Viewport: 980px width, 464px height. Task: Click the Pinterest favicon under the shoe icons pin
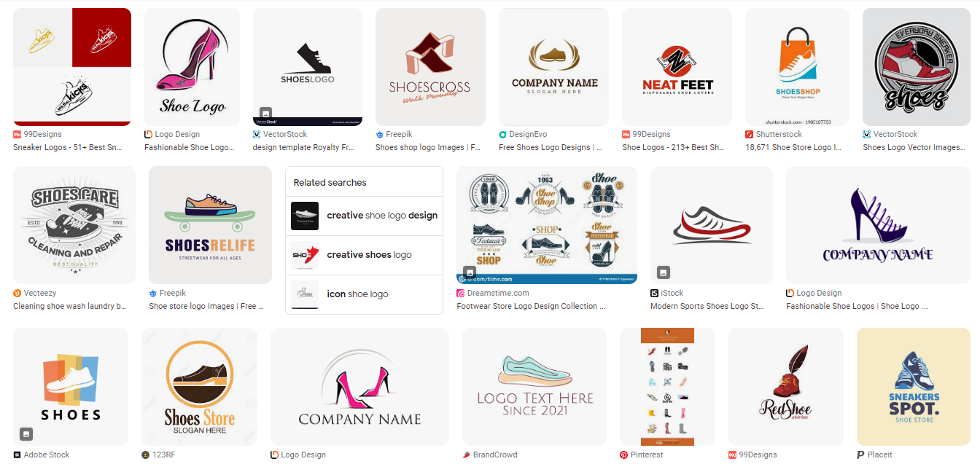(x=623, y=455)
